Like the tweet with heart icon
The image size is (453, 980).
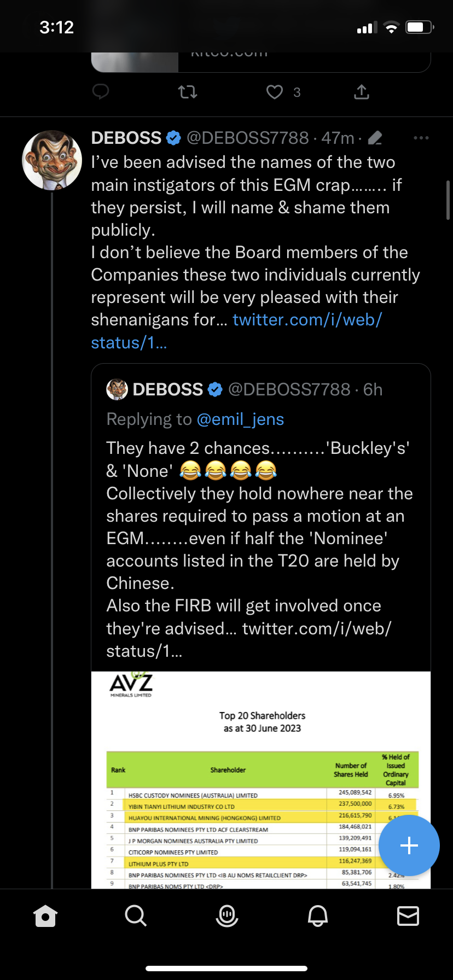275,92
